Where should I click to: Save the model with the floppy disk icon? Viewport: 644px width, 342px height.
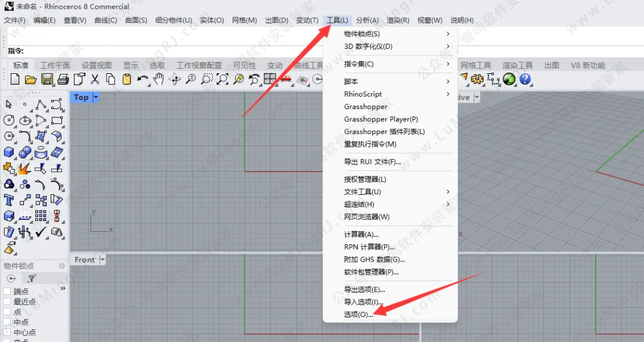47,79
